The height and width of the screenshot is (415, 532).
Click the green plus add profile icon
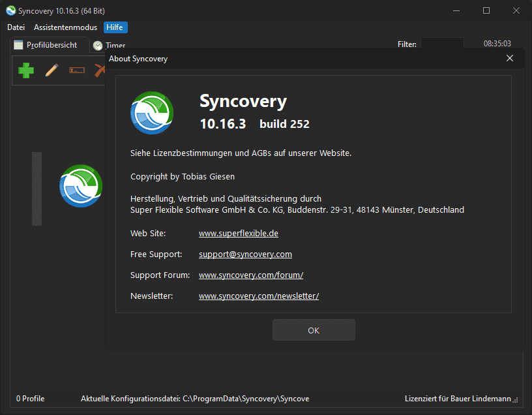point(26,70)
